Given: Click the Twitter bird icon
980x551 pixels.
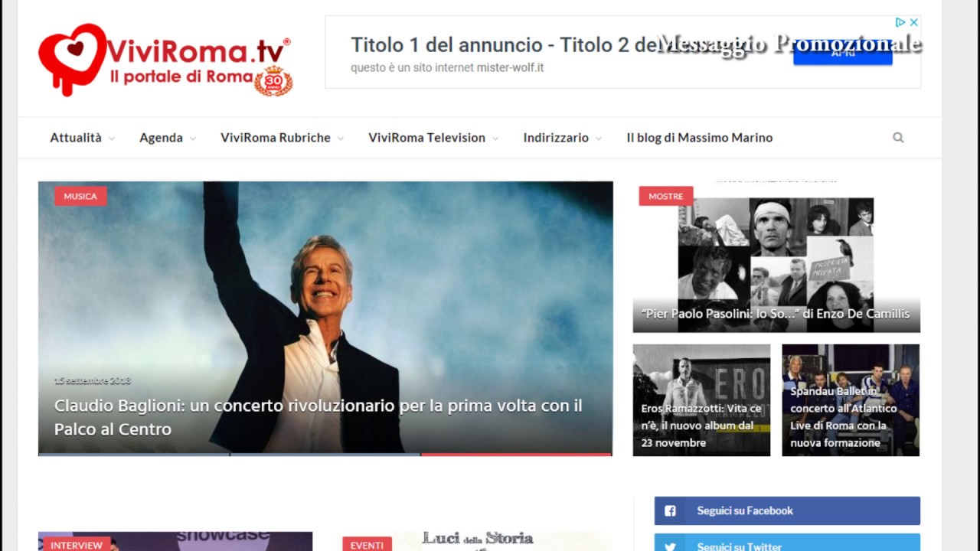Looking at the screenshot, I should point(670,546).
